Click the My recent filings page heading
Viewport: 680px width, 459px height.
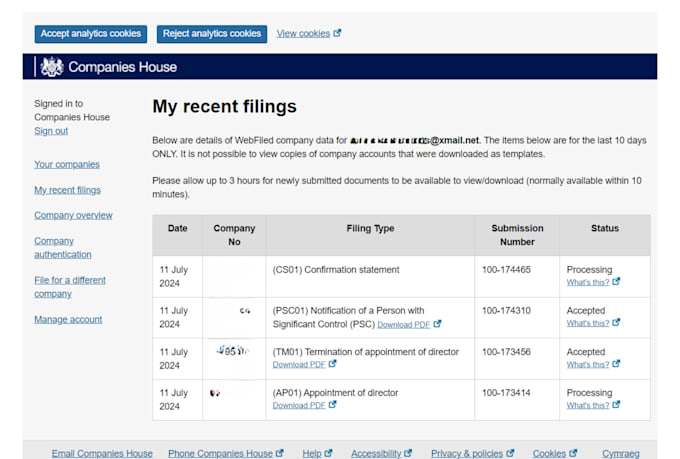tap(224, 107)
